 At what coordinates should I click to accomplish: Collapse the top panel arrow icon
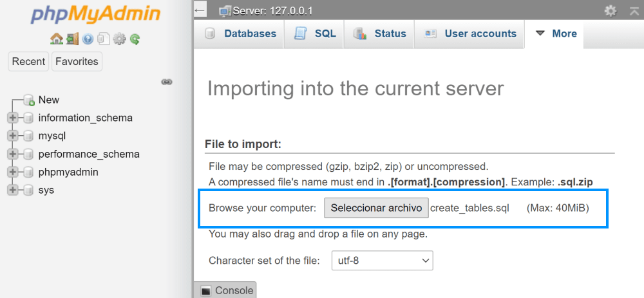click(634, 11)
